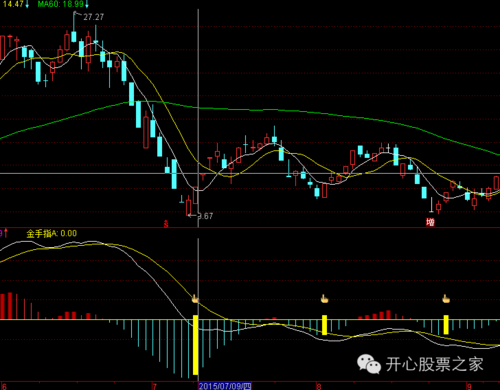Click the cyan down arrow after MA60: 18.99
This screenshot has height=390, width=500.
coord(87,4)
